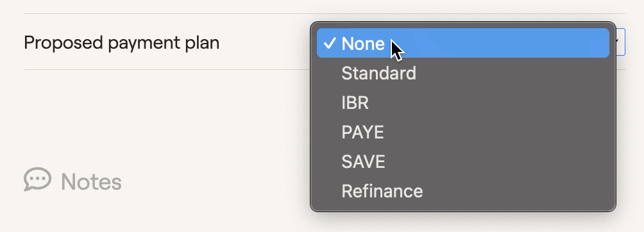Set proposed payment plan to Refinance
This screenshot has height=232, width=644.
(x=463, y=191)
